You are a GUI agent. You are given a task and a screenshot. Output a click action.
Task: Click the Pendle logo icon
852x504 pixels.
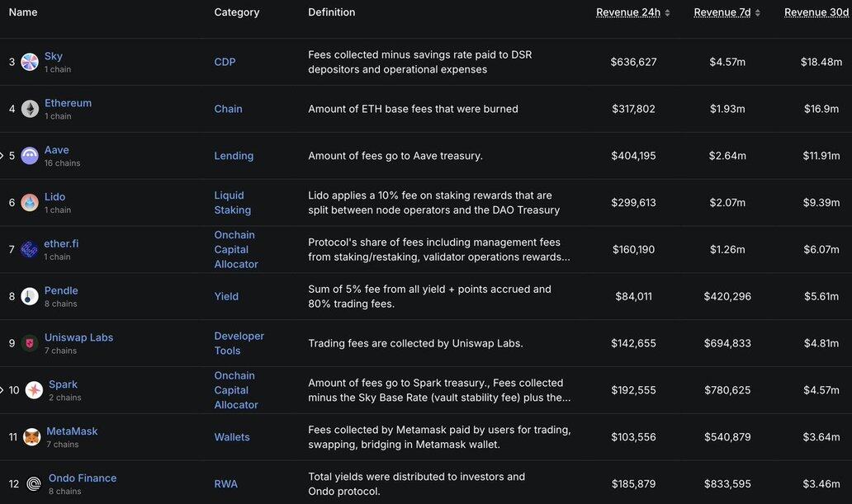pos(30,296)
